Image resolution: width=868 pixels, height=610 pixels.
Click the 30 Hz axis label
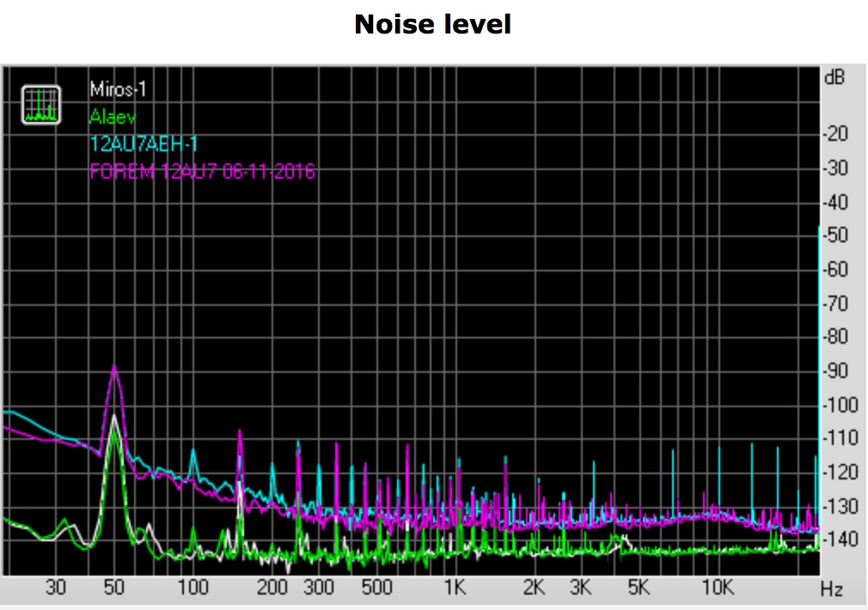point(56,589)
